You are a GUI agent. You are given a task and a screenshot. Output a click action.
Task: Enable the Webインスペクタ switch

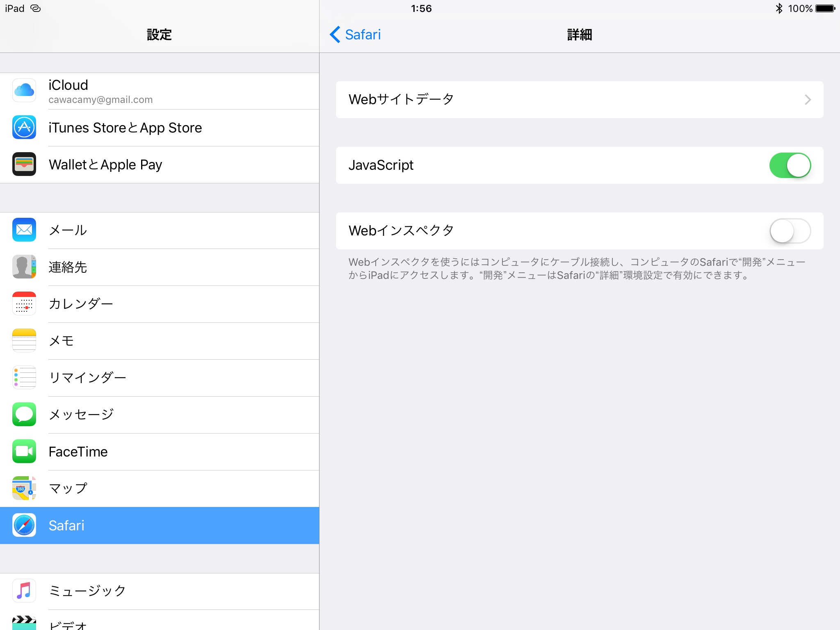pos(790,231)
